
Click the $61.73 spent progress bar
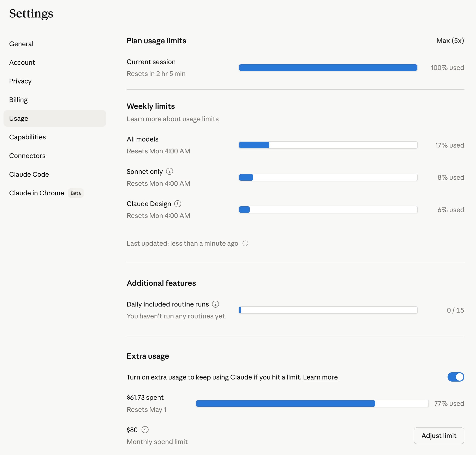[312, 403]
